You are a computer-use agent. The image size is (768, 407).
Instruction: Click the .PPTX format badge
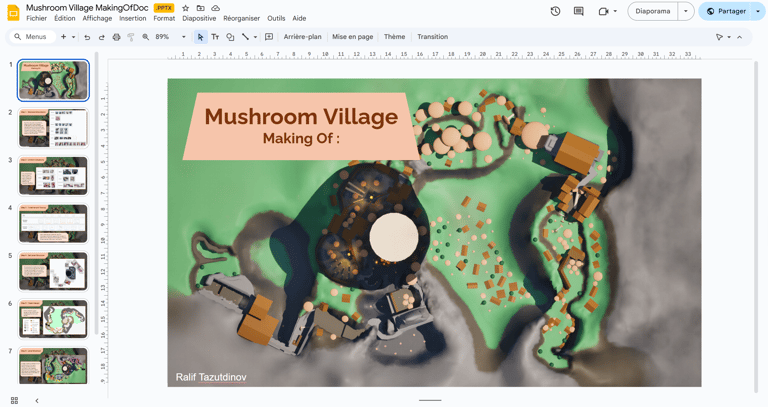tap(164, 8)
